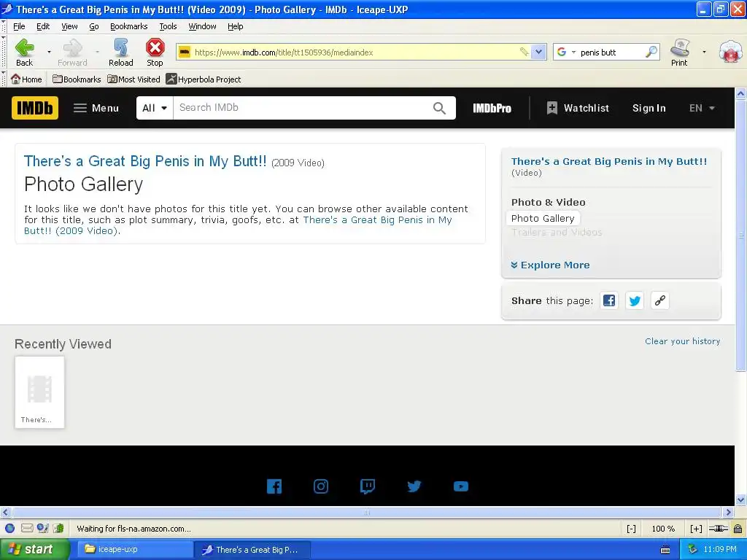Open the Window menu

(x=202, y=26)
